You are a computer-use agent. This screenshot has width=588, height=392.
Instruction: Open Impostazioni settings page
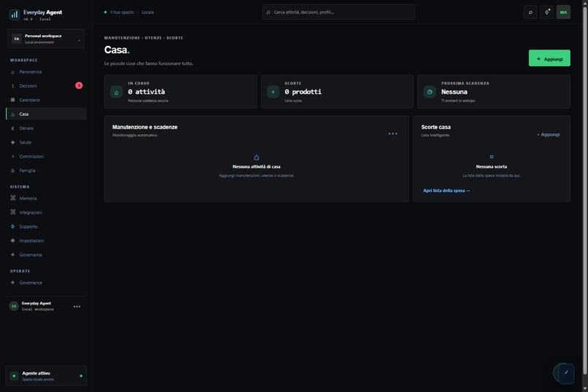(x=46, y=240)
